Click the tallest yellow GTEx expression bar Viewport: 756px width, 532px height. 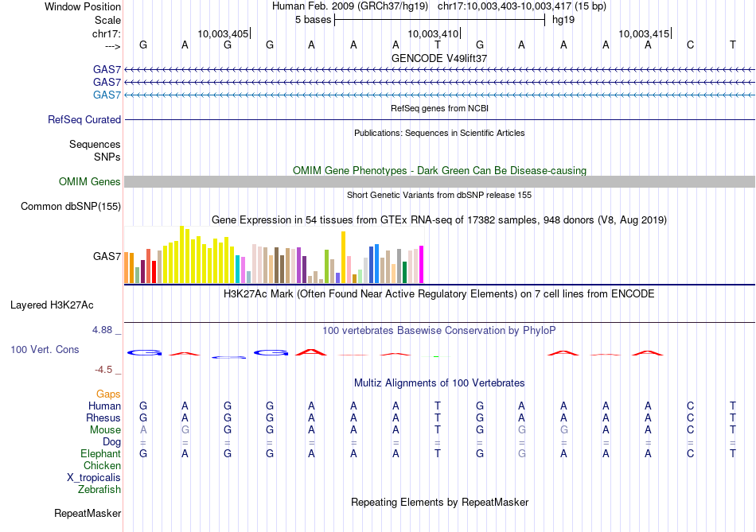[x=181, y=254]
